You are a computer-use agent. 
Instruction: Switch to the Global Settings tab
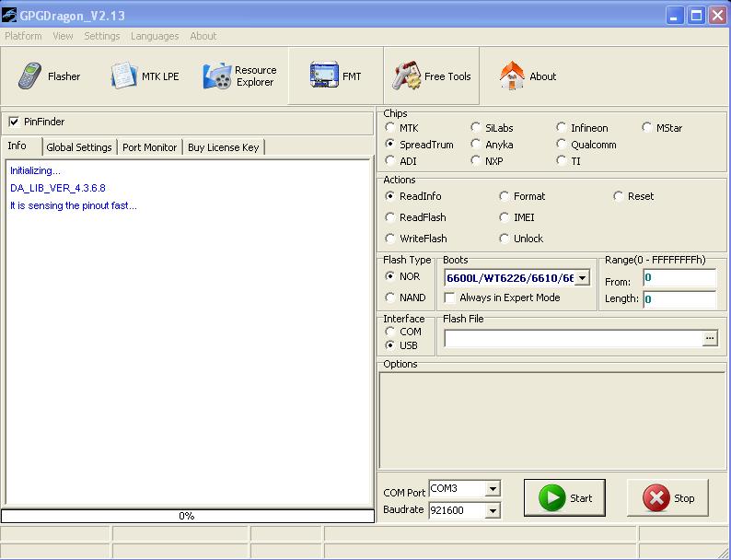click(x=79, y=147)
